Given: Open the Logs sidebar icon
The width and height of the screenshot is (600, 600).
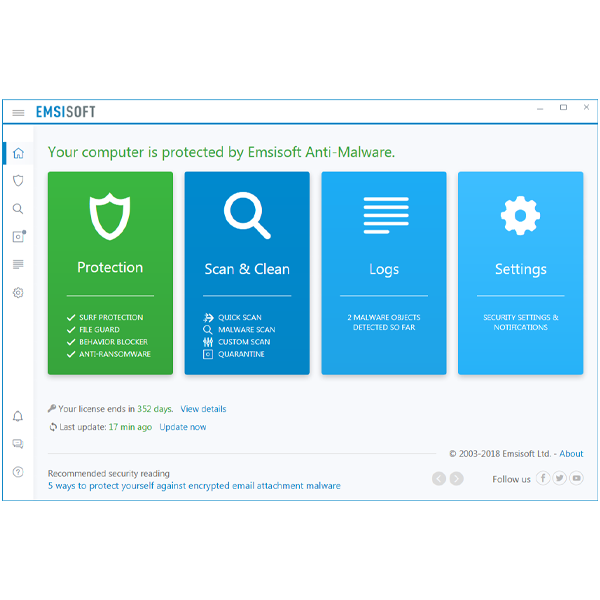Looking at the screenshot, I should point(18,264).
